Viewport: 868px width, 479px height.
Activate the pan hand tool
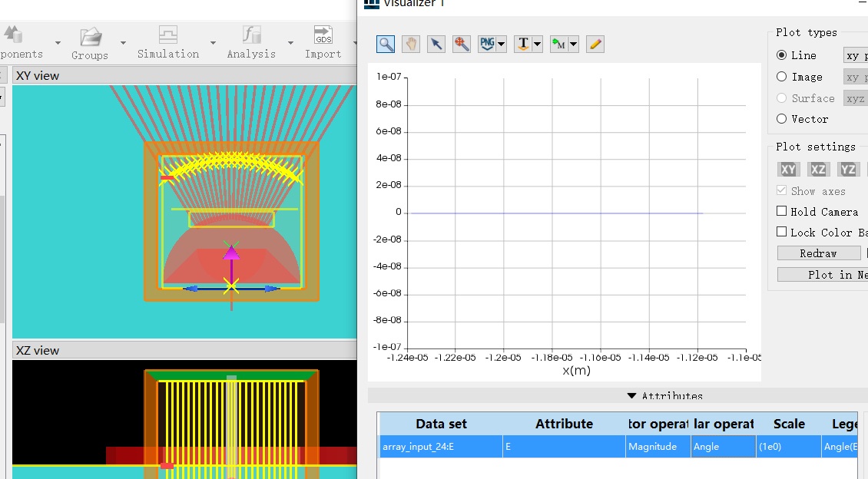click(x=411, y=44)
